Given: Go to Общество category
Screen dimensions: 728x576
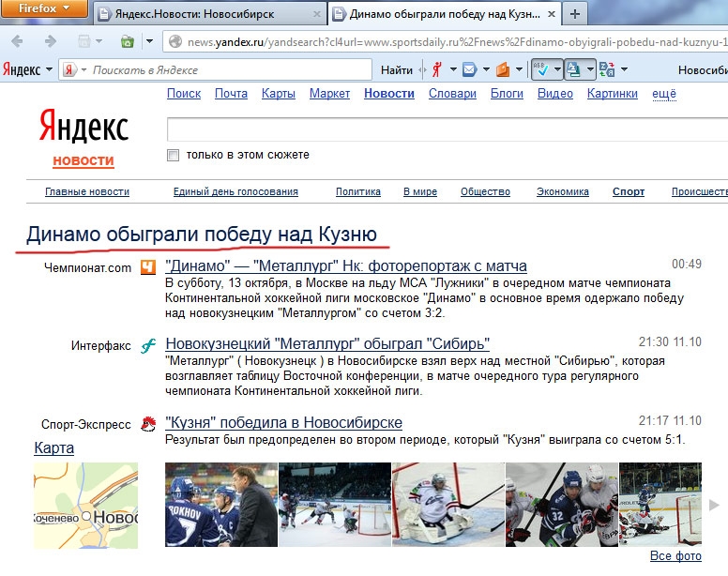Looking at the screenshot, I should [x=485, y=191].
